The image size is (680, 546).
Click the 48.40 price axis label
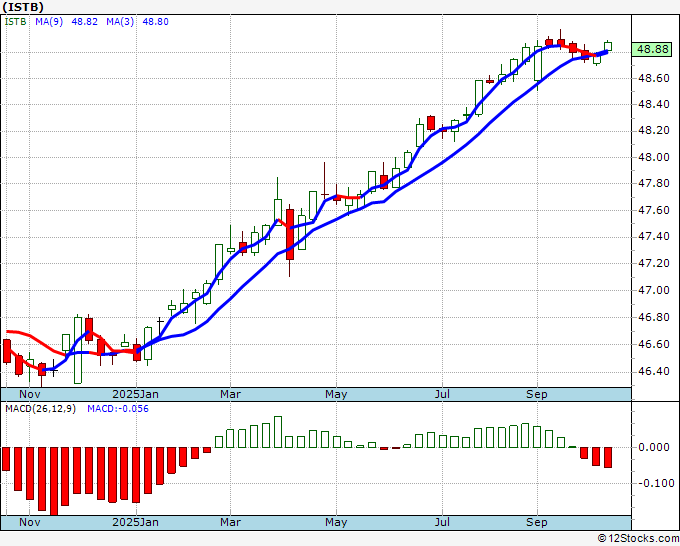pos(653,105)
